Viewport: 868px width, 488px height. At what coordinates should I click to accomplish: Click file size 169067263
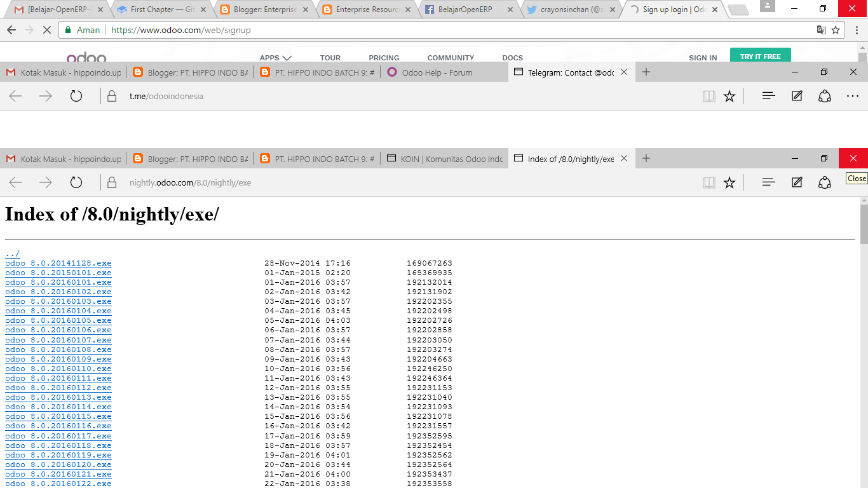pos(430,263)
